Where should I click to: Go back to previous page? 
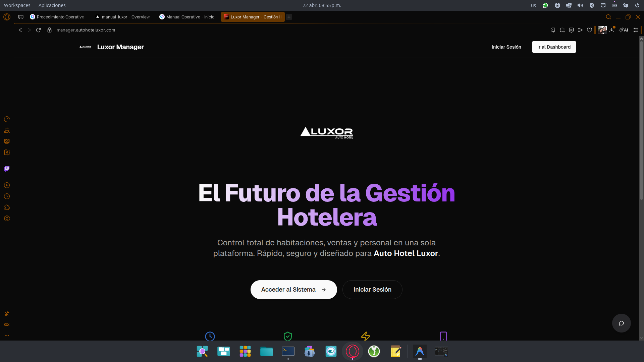pos(20,30)
